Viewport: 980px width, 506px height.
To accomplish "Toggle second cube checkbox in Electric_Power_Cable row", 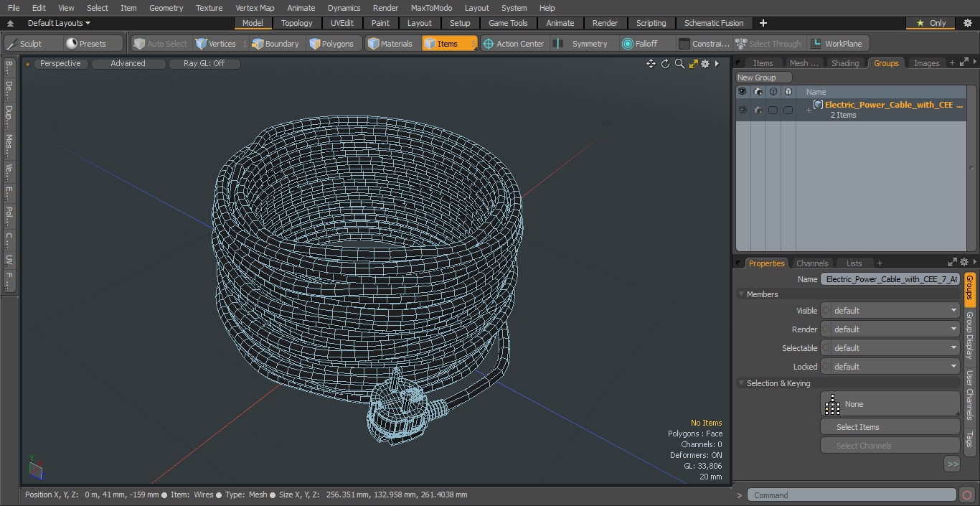I will point(788,110).
